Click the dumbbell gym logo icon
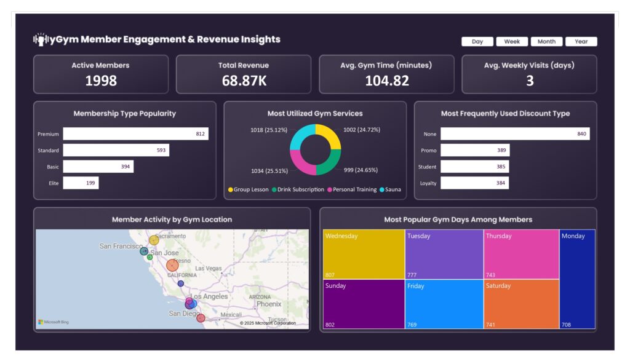Screen dimensions: 630x364 41,38
